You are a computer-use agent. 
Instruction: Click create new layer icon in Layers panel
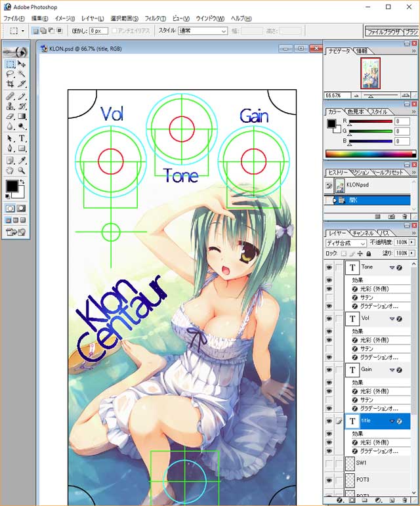pos(392,500)
